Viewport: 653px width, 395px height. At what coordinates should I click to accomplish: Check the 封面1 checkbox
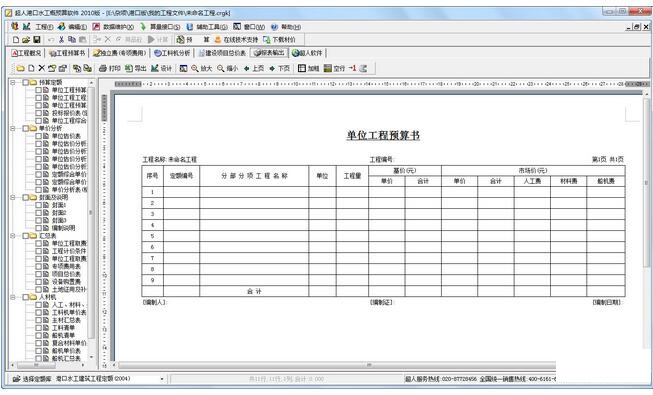(x=38, y=205)
